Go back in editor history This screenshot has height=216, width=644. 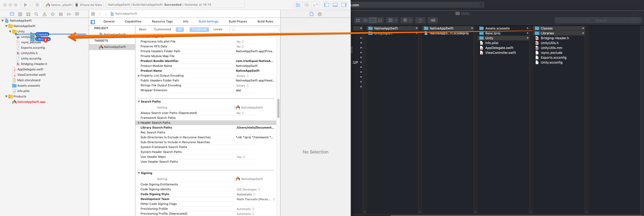click(100, 14)
